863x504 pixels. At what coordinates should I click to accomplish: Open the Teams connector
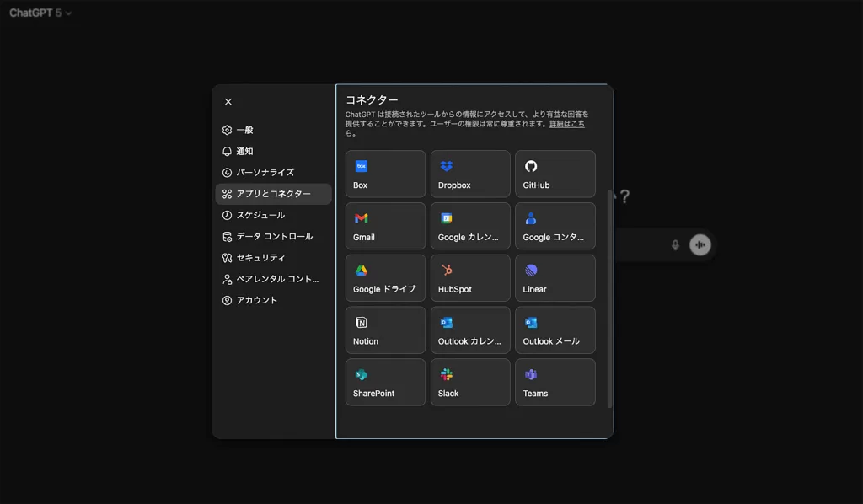coord(555,383)
